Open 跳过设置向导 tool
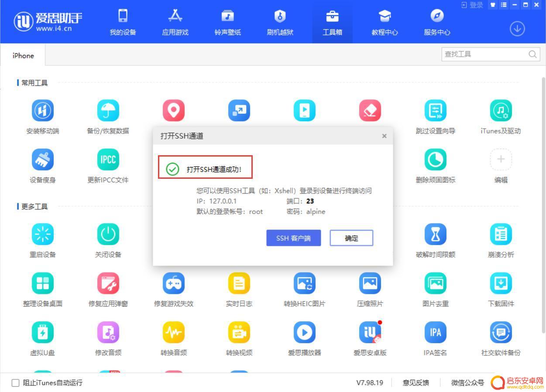Image resolution: width=546 pixels, height=392 pixels. (436, 111)
